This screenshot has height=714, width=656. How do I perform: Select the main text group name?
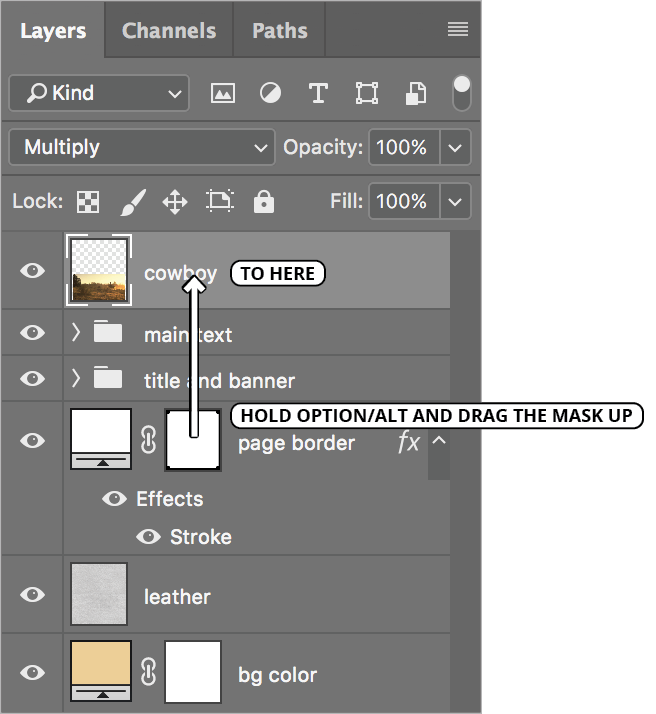tap(188, 335)
